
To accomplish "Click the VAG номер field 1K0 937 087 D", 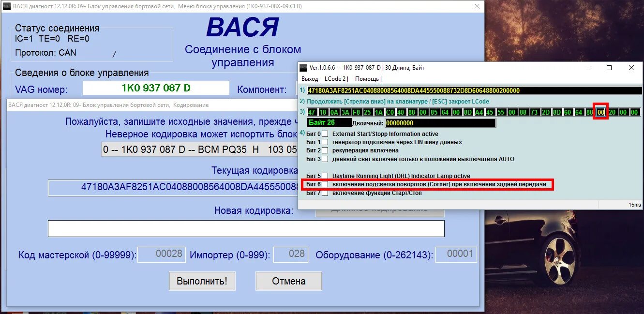I will 156,88.
